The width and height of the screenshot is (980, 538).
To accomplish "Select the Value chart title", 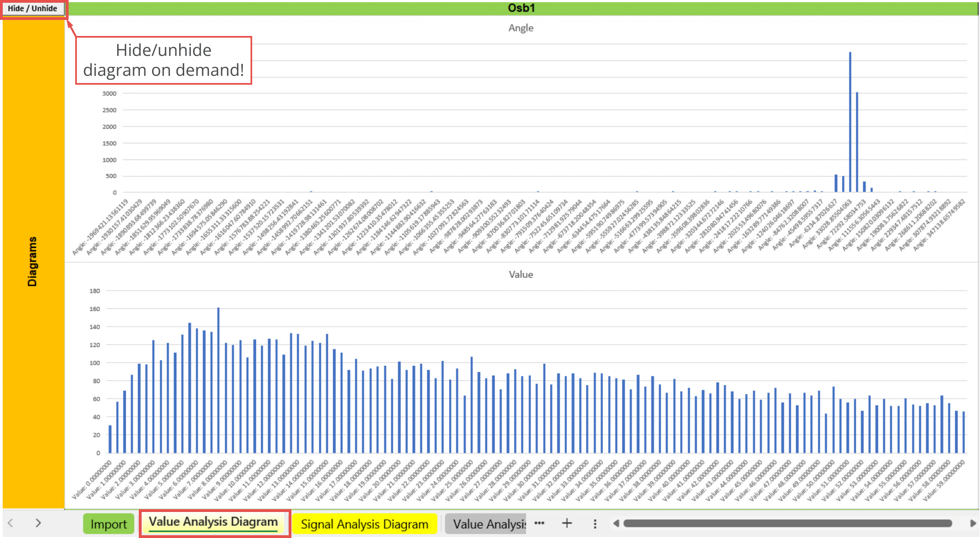I will (521, 275).
